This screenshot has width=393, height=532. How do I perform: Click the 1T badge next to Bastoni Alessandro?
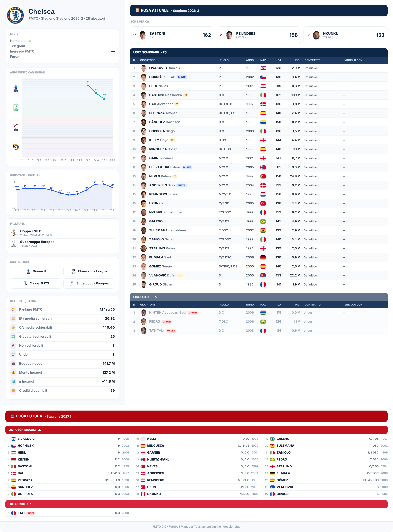pyautogui.click(x=186, y=95)
